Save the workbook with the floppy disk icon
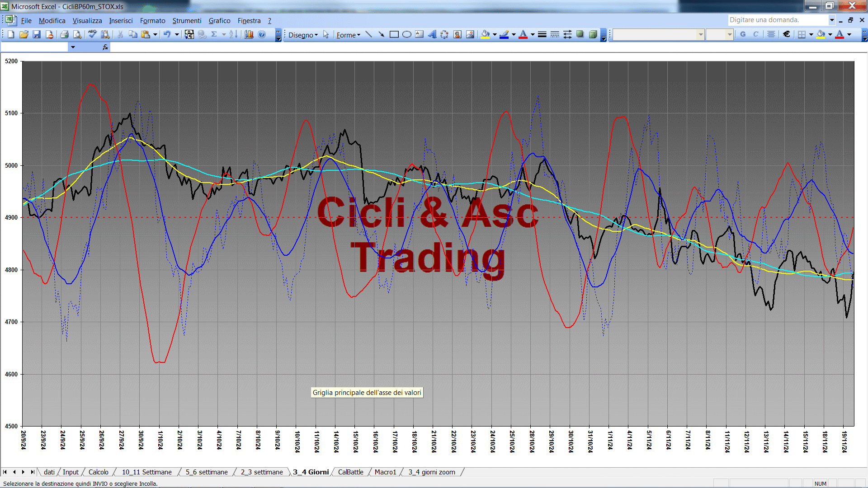868x488 pixels. click(x=37, y=34)
